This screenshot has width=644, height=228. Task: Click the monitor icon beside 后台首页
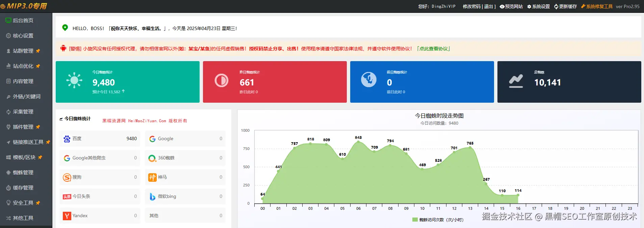[x=8, y=20]
